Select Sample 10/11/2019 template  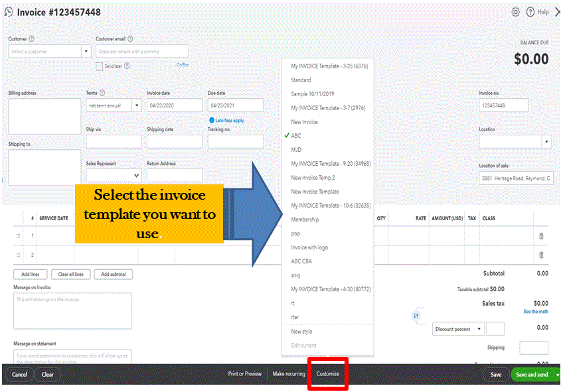[x=312, y=94]
